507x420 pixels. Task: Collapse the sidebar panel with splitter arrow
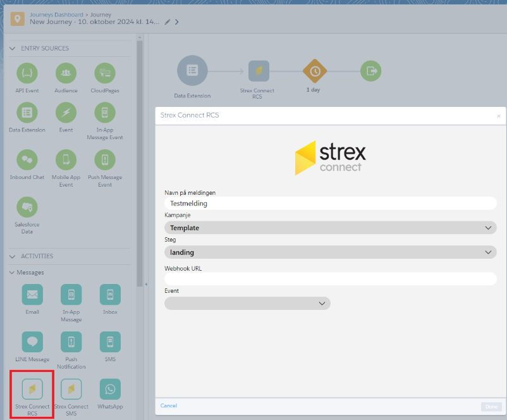click(146, 285)
